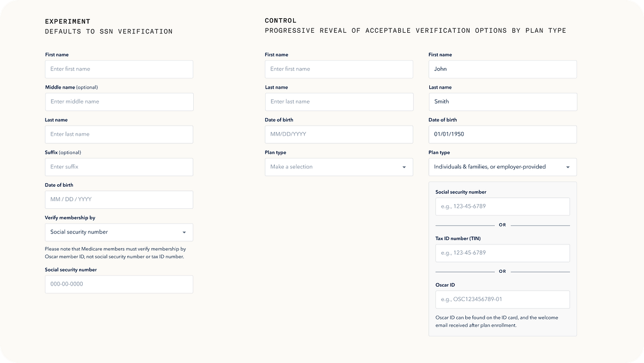Click the Enter middle name field
Viewport: 644px width, 363px height.
119,101
